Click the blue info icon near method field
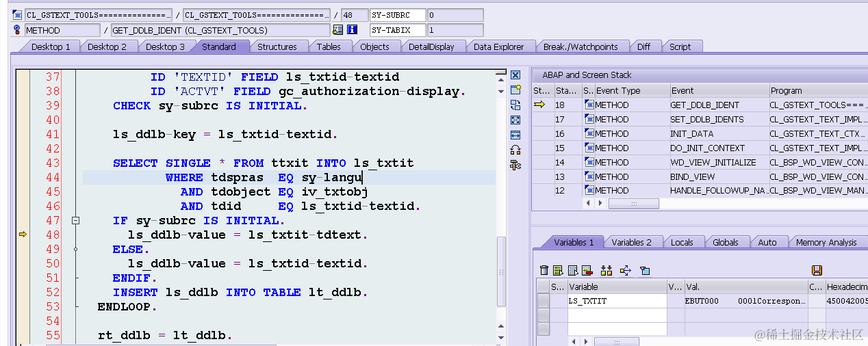The width and height of the screenshot is (868, 346). point(353,30)
